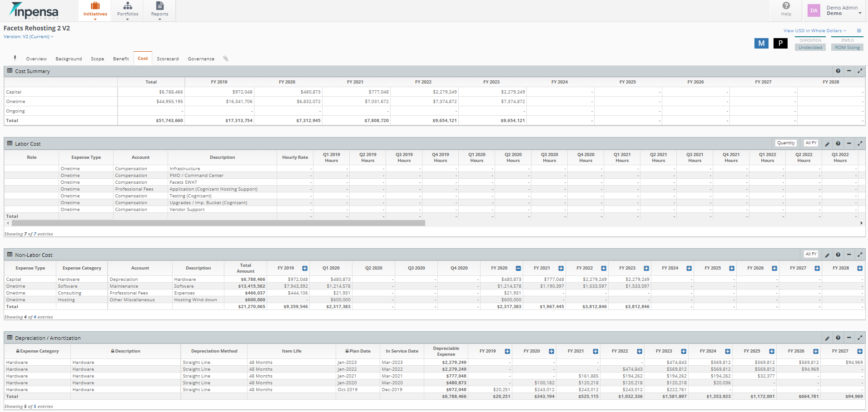The height and width of the screenshot is (412, 868).
Task: Click the Help question mark icon
Action: 786,6
